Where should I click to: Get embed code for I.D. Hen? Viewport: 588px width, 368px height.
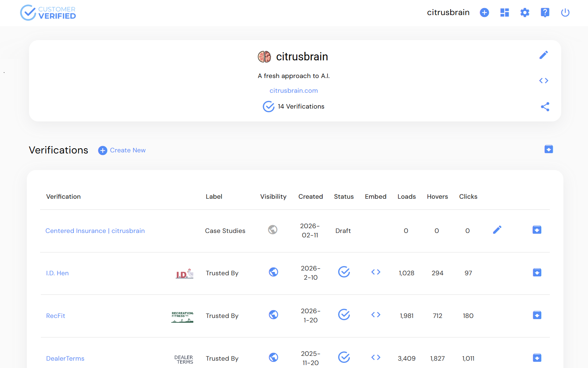tap(376, 272)
